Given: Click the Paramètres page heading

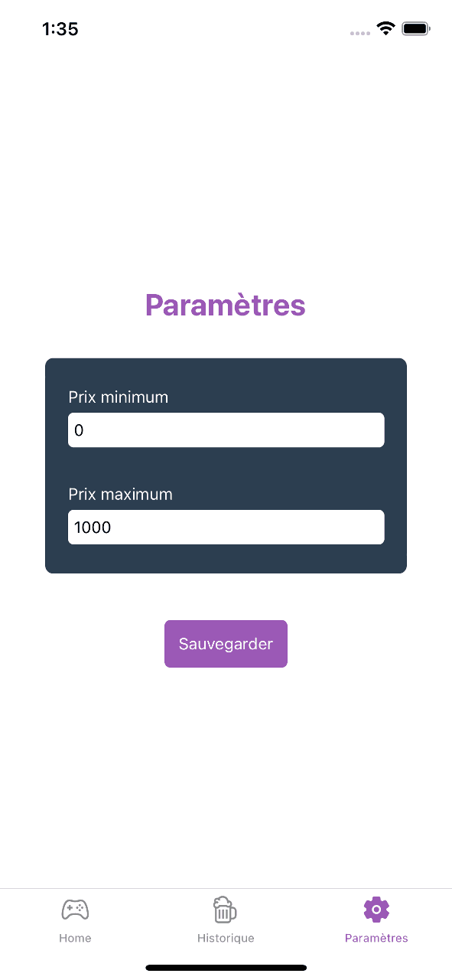Looking at the screenshot, I should click(226, 305).
